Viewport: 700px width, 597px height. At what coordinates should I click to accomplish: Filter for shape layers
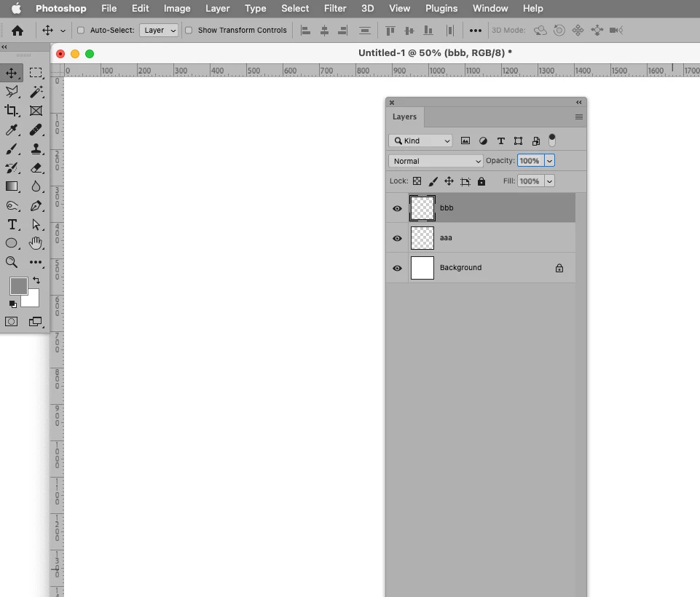coord(519,141)
